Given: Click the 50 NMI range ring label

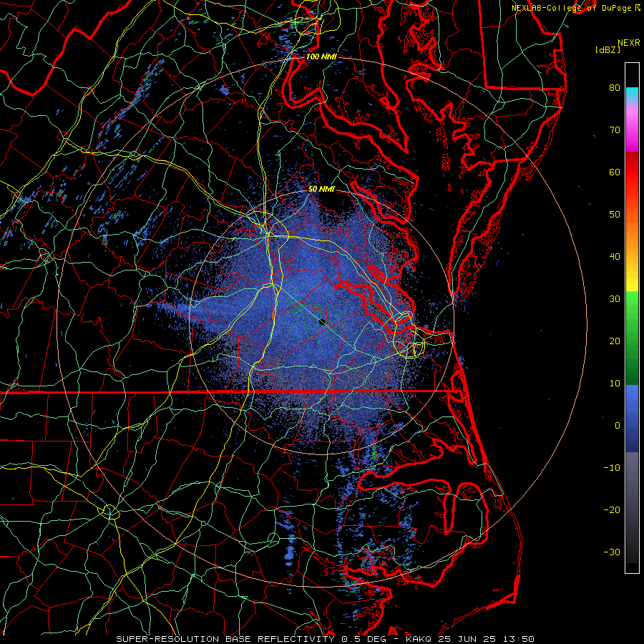Looking at the screenshot, I should pyautogui.click(x=321, y=190).
